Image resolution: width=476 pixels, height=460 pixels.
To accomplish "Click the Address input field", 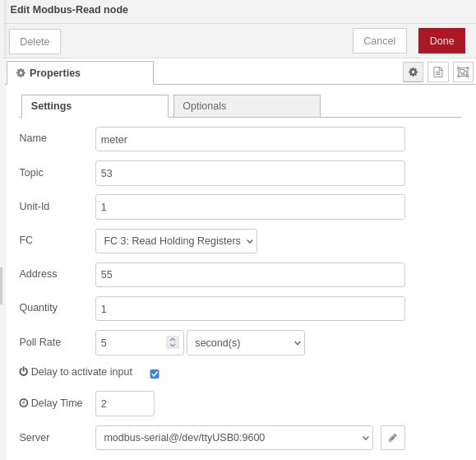I will tap(250, 275).
